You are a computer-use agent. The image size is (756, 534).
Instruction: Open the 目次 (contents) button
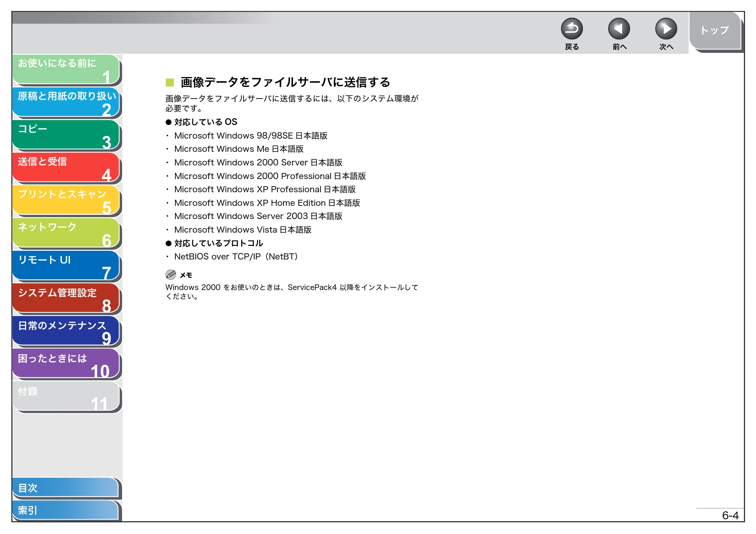65,488
